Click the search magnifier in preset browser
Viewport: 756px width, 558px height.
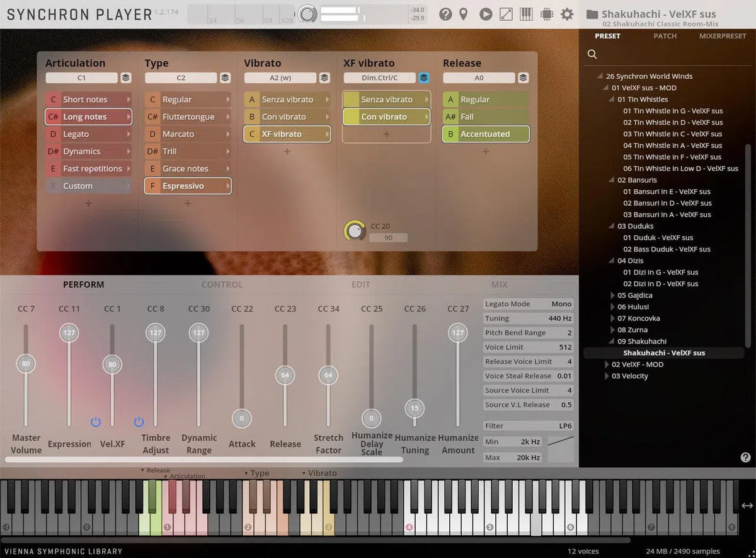click(x=592, y=54)
